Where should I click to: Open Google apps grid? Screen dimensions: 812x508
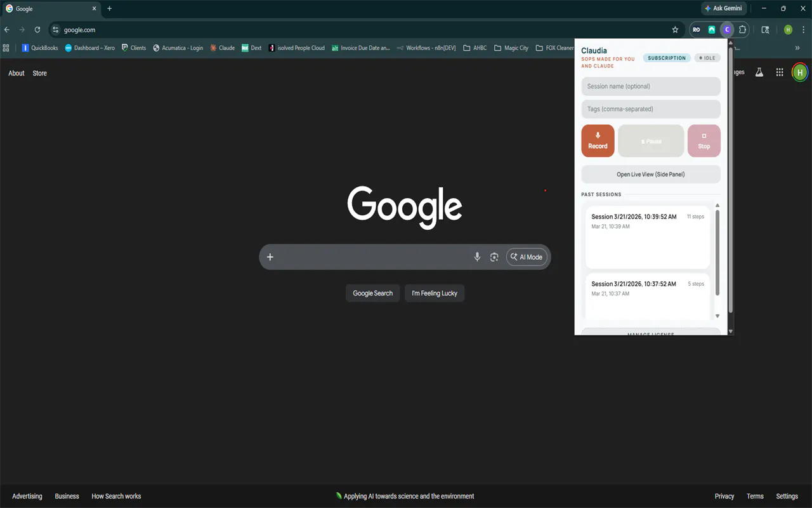pos(780,72)
